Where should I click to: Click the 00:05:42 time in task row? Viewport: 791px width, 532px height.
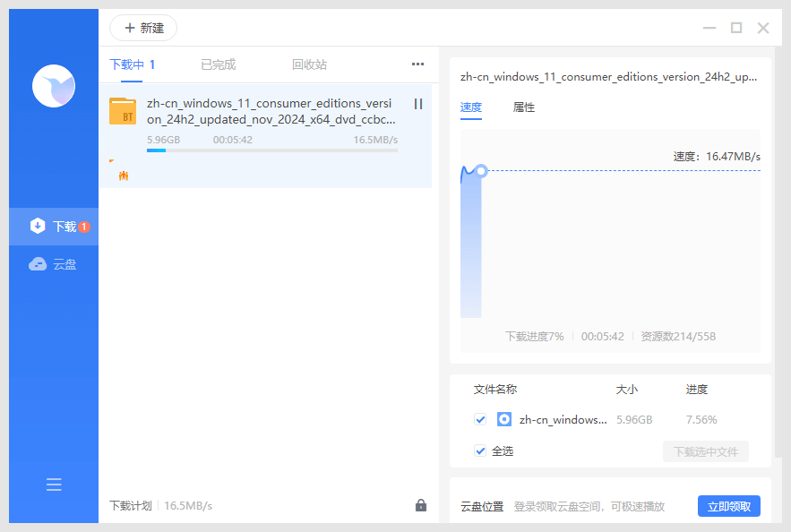233,140
